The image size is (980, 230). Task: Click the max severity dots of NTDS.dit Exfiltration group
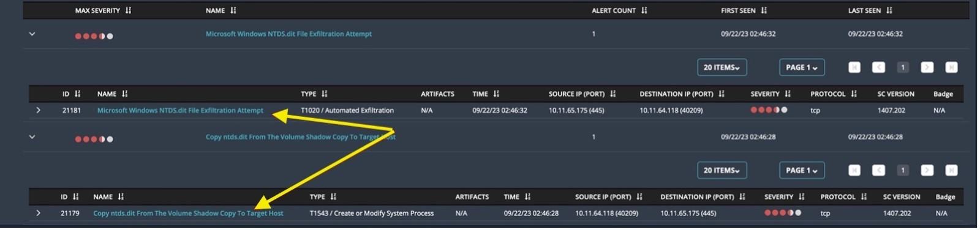coord(94,36)
